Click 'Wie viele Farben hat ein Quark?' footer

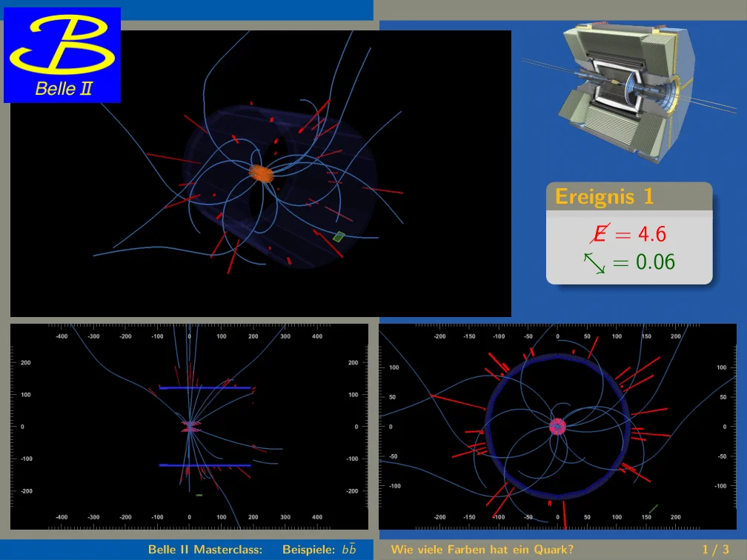(482, 550)
